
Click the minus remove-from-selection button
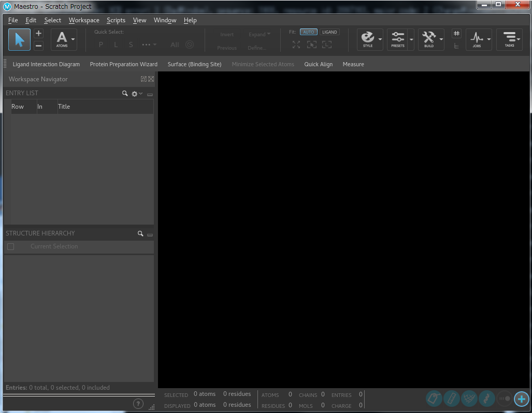tap(39, 46)
